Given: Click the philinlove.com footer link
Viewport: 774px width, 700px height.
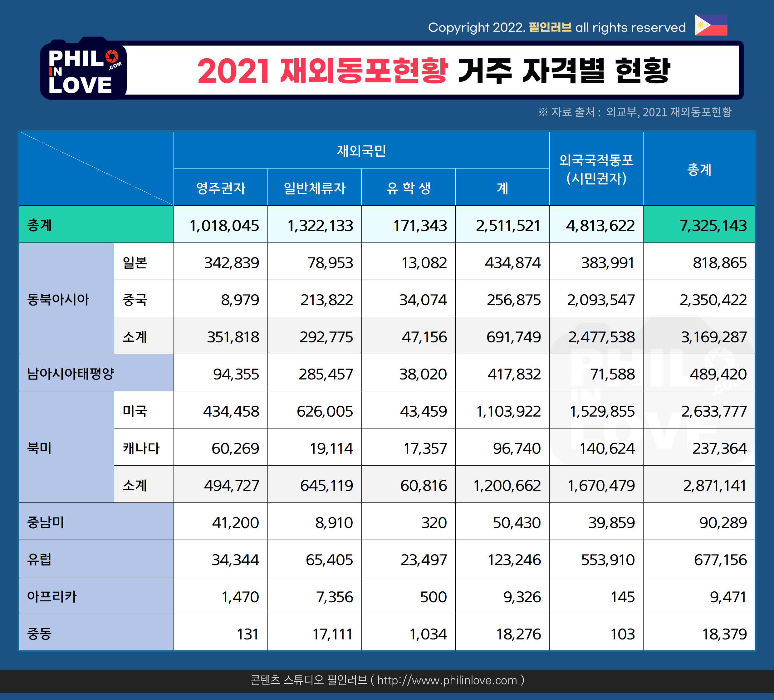Looking at the screenshot, I should click(447, 680).
